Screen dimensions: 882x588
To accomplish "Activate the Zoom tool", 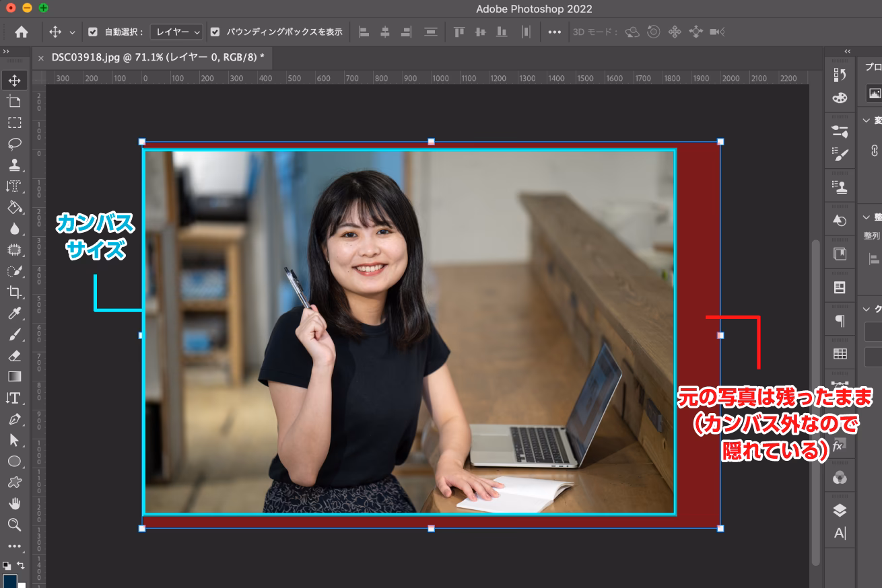I will [15, 525].
